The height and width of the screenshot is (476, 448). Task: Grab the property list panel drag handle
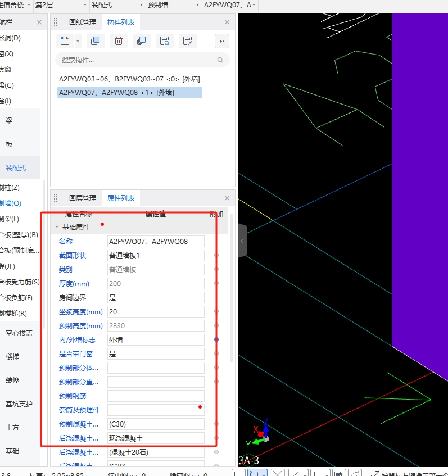pyautogui.click(x=56, y=198)
